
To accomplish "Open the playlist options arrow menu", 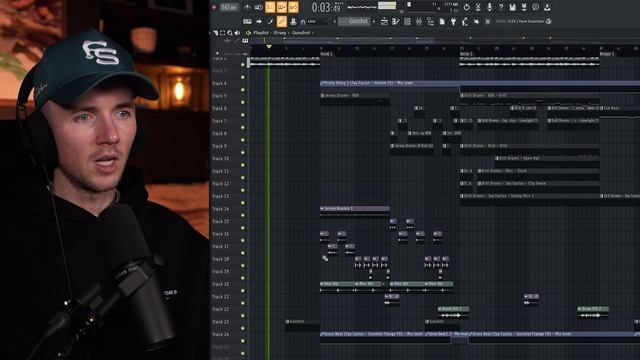I will [x=210, y=33].
